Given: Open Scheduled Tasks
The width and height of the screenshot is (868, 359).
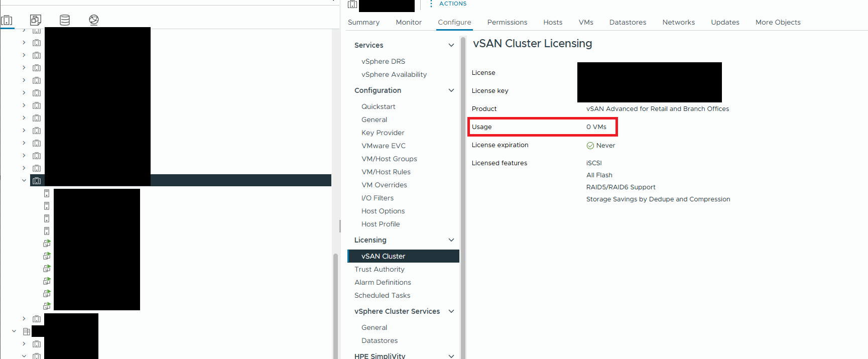Looking at the screenshot, I should coord(383,295).
